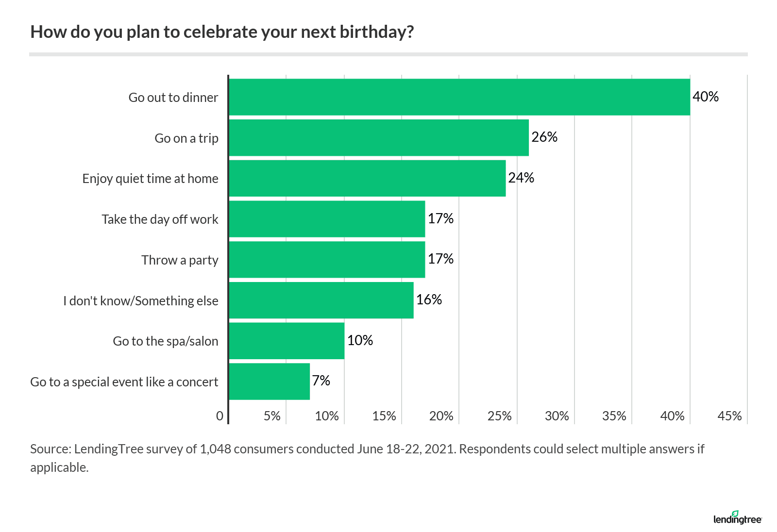Select the 'I don't know/Something else' bar
Viewport: 777px width, 532px height.
pyautogui.click(x=321, y=300)
